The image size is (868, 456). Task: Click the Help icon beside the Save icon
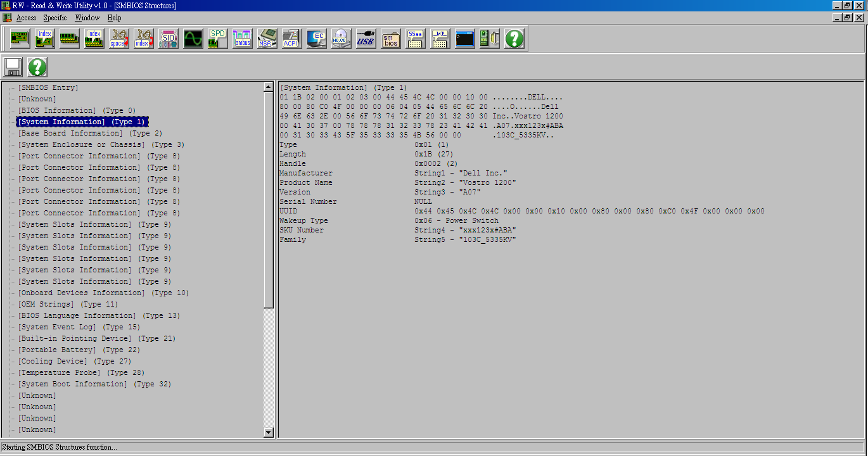37,66
